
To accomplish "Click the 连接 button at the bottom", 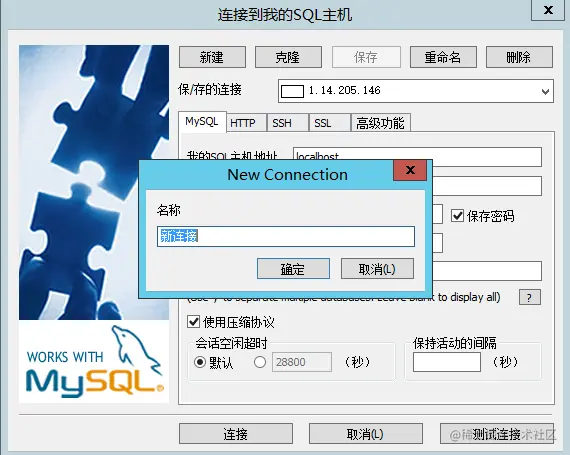I will 236,434.
